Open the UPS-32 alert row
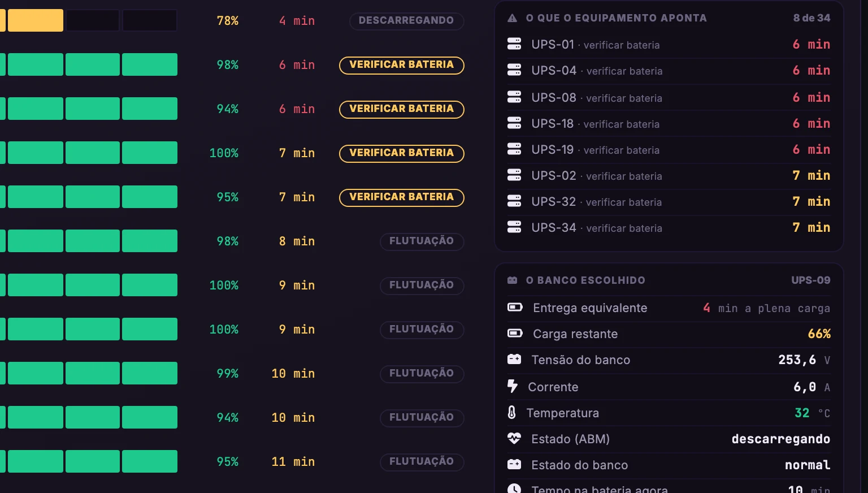 click(x=669, y=202)
